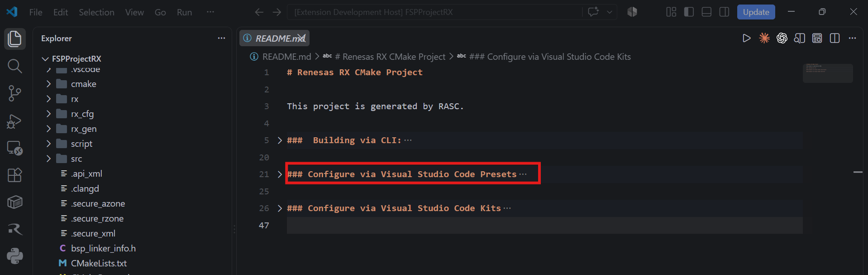Screen dimensions: 868x275
Task: Toggle the bottom panel
Action: tap(706, 12)
